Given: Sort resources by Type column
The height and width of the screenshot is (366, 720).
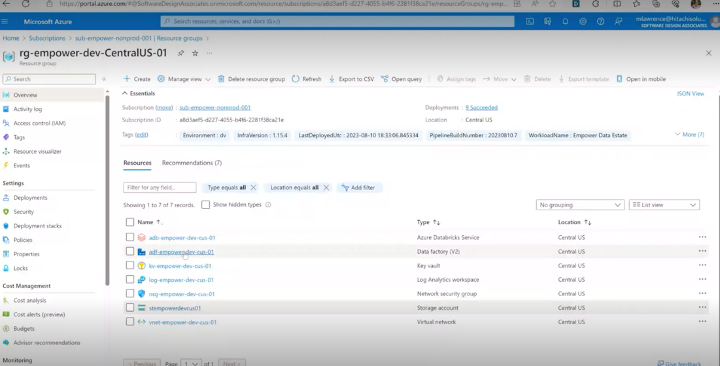Looking at the screenshot, I should [428, 222].
